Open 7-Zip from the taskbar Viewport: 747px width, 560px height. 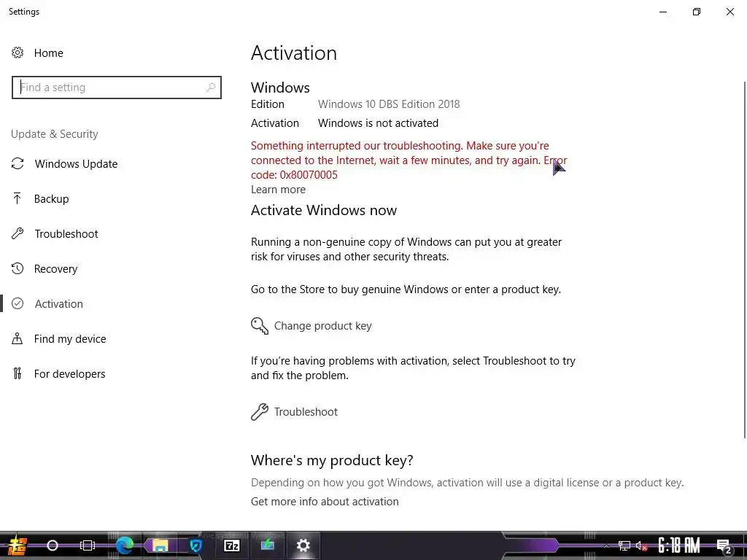232,545
